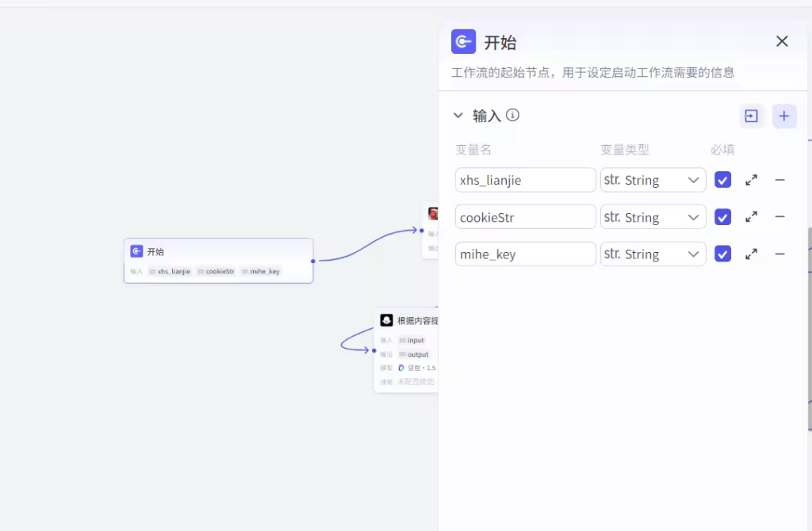The image size is (812, 531).
Task: Delete the cookieStr variable using minus icon
Action: [x=779, y=217]
